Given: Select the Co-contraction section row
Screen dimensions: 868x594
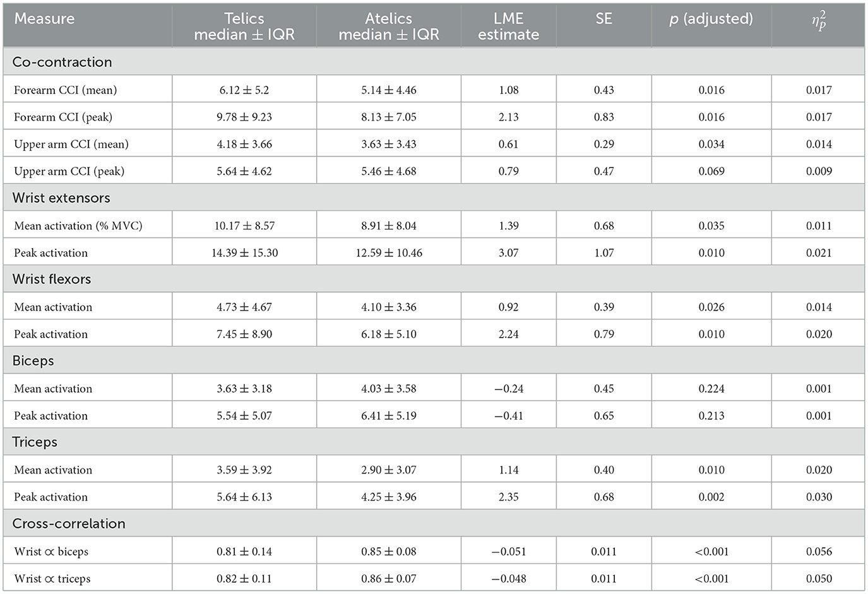Looking at the screenshot, I should click(62, 62).
